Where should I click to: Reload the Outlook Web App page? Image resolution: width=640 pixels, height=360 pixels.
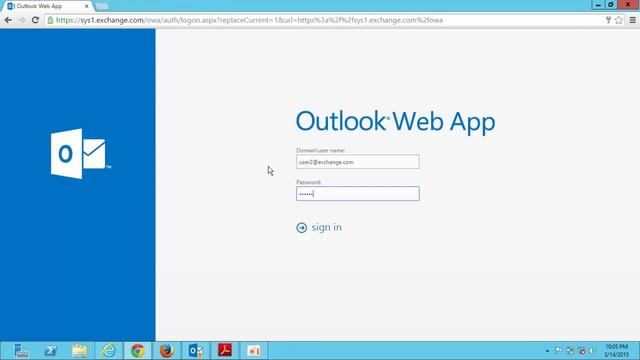click(x=35, y=20)
